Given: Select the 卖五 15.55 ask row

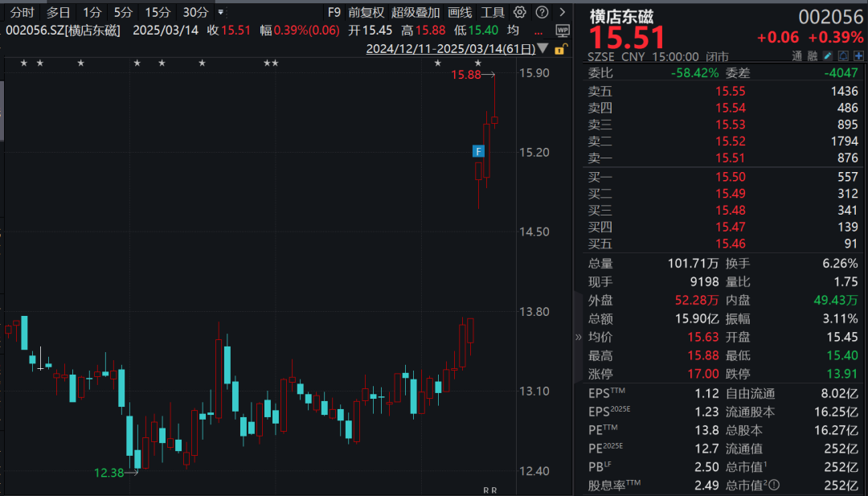Looking at the screenshot, I should point(723,91).
